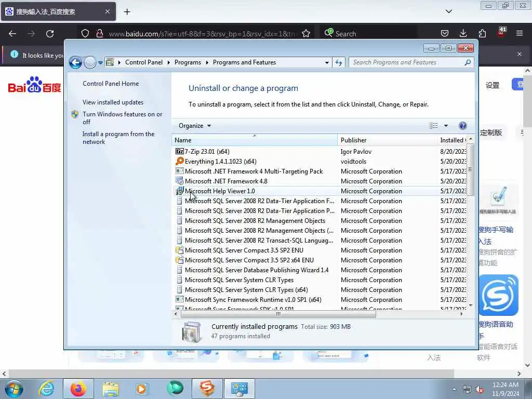Viewport: 532px width, 399px height.
Task: Open Firefox extensions puzzle icon
Action: [x=482, y=33]
